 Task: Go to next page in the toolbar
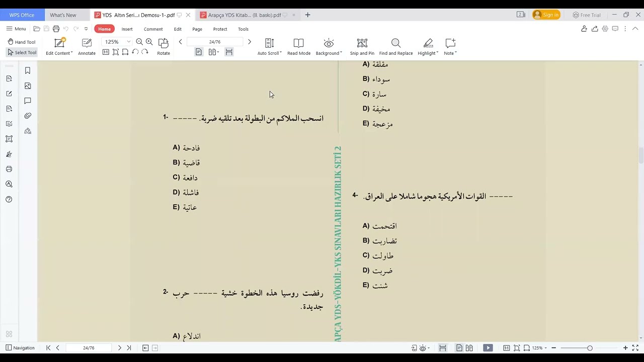point(249,42)
